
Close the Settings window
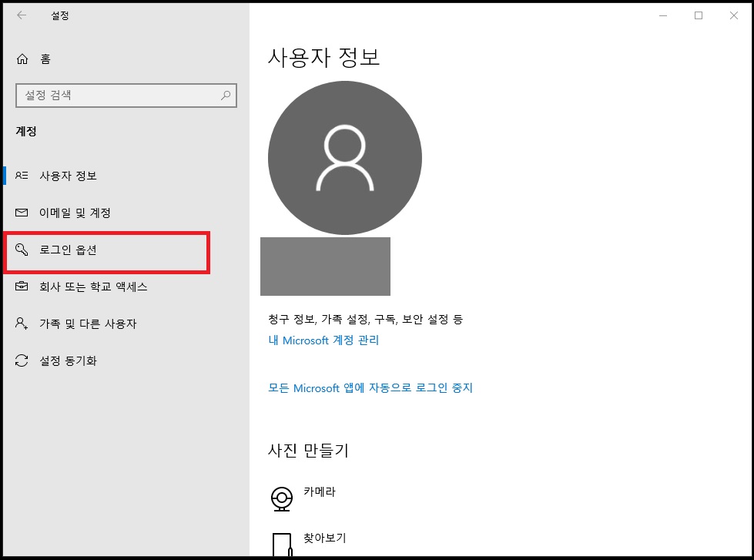point(734,15)
